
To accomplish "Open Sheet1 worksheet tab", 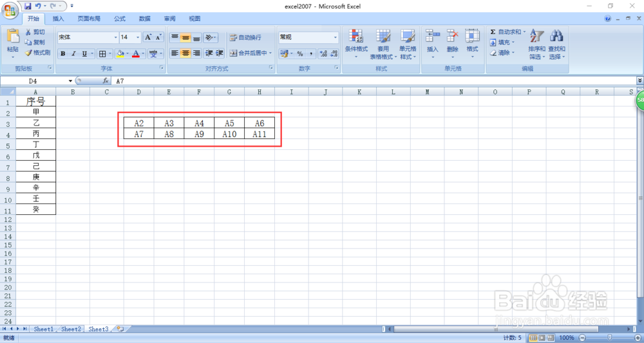I will [44, 329].
